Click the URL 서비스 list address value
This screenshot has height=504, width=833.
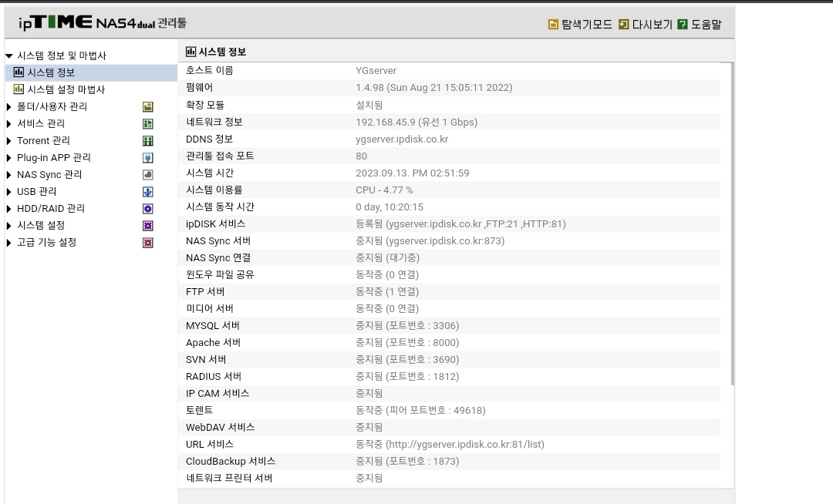[450, 445]
